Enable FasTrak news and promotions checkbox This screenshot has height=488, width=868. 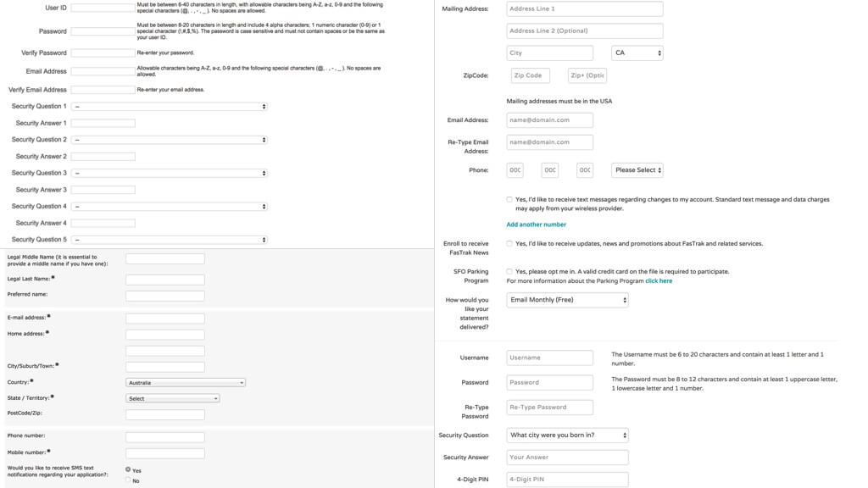509,244
